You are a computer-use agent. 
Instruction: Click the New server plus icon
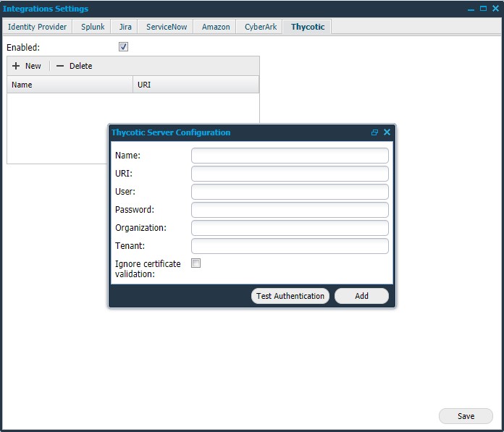click(16, 66)
